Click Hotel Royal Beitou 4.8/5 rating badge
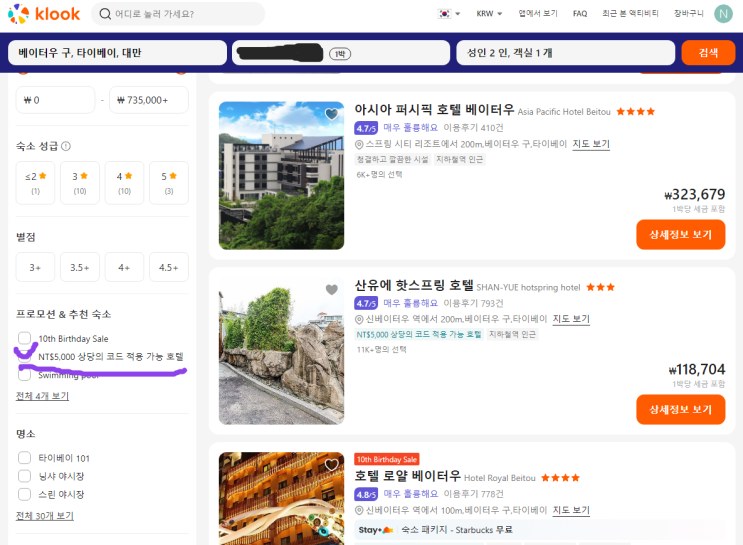 coord(366,494)
